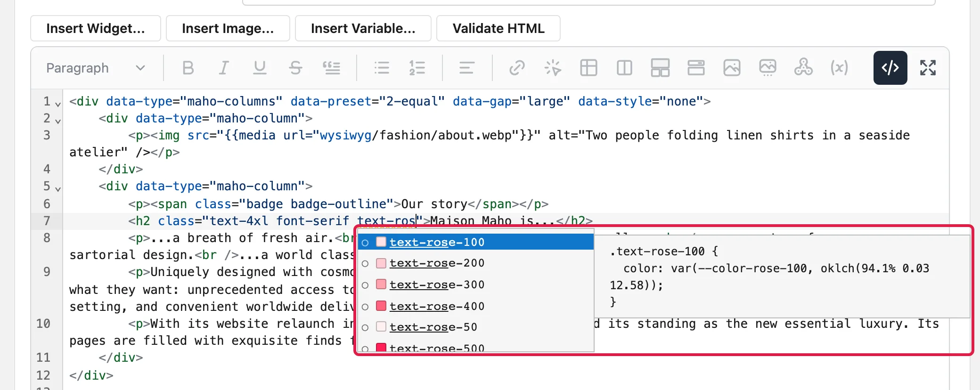Collapse code fold on line 1
This screenshot has width=980, height=390.
coord(58,104)
